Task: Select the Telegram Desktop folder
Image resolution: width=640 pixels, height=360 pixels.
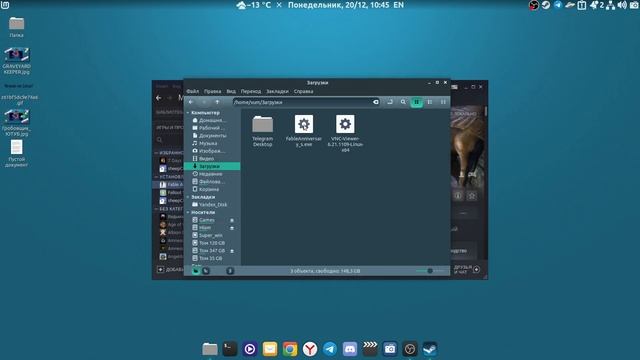Action: [x=262, y=131]
